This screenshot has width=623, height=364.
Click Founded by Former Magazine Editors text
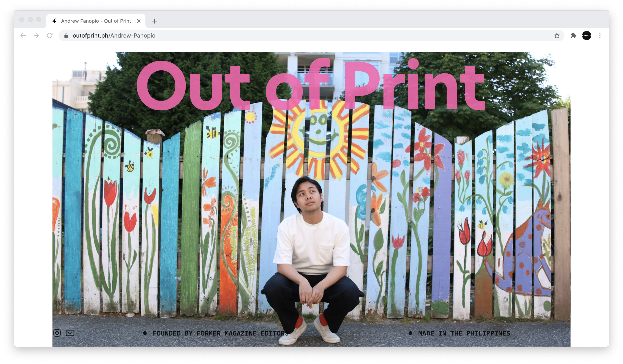tap(221, 333)
